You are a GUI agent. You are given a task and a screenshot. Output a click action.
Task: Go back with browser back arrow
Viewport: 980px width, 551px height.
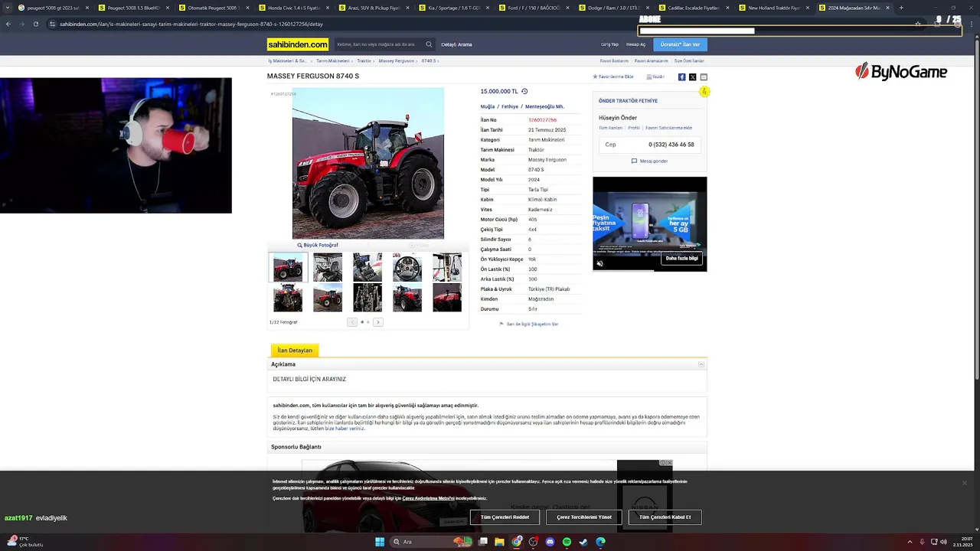click(x=8, y=24)
